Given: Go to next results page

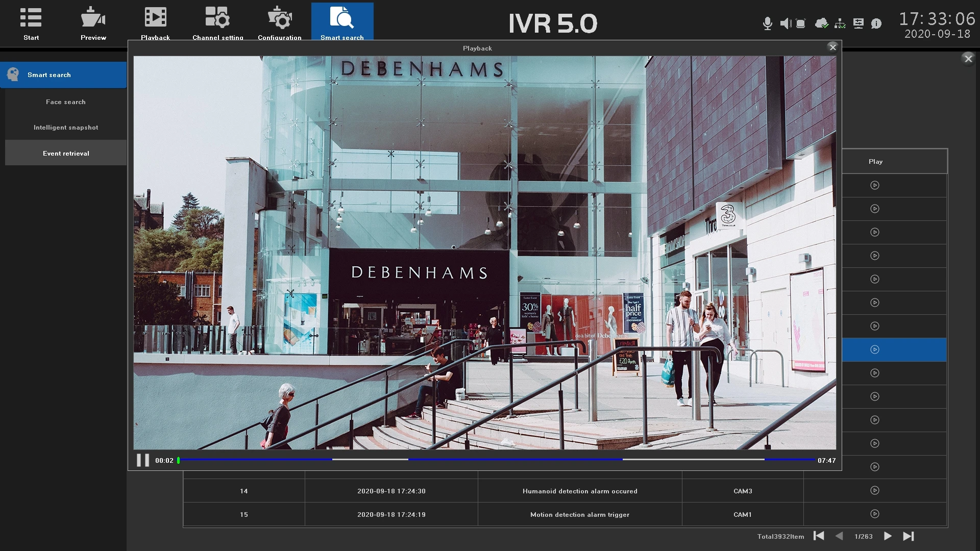Looking at the screenshot, I should (888, 536).
